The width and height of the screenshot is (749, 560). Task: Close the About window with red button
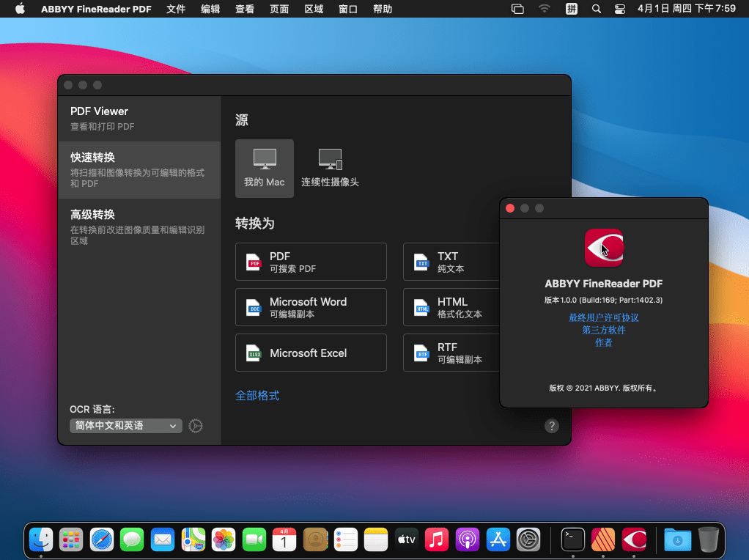pyautogui.click(x=510, y=208)
